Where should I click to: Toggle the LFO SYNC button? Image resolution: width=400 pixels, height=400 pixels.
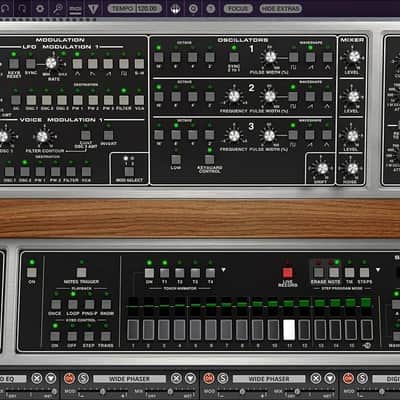click(31, 63)
